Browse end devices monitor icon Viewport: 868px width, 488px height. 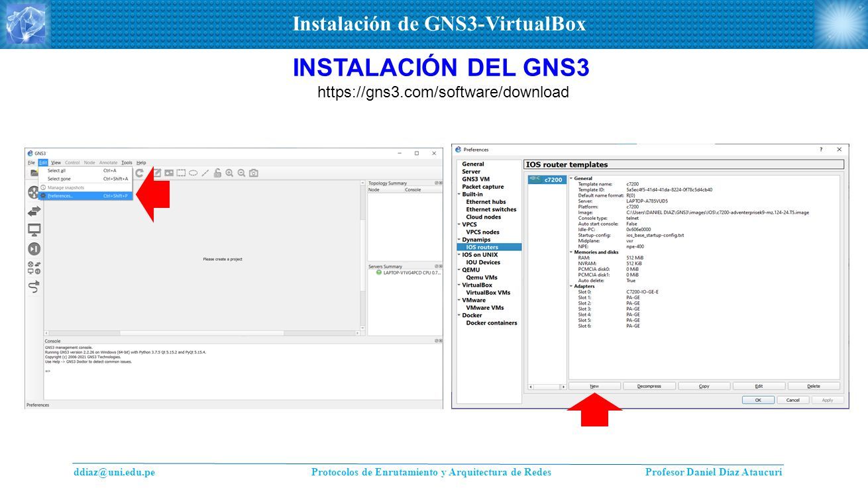click(x=34, y=230)
